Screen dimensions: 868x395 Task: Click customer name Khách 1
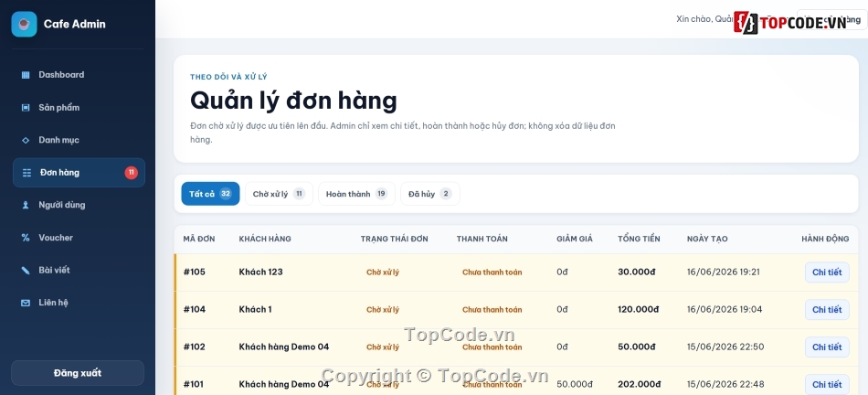[x=255, y=310]
